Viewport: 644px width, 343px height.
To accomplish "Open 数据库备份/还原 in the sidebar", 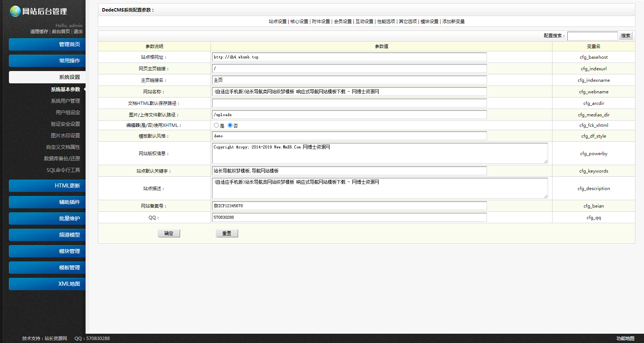I will [62, 158].
